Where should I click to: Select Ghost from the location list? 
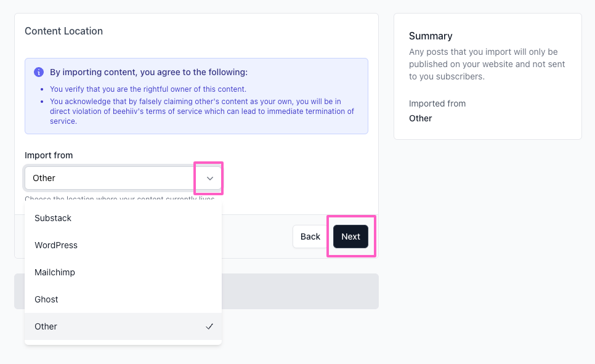(46, 299)
